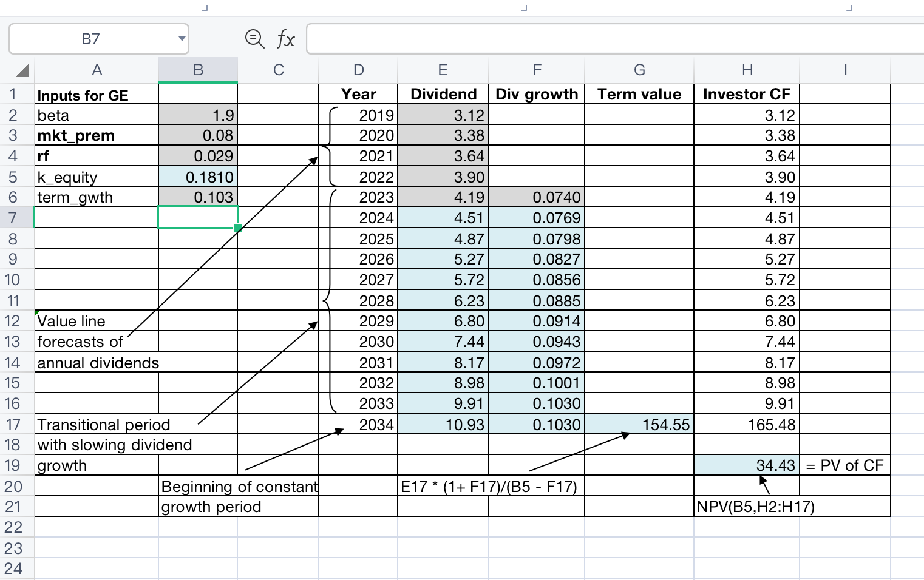Click the 'annual dividends' text cell

click(98, 362)
